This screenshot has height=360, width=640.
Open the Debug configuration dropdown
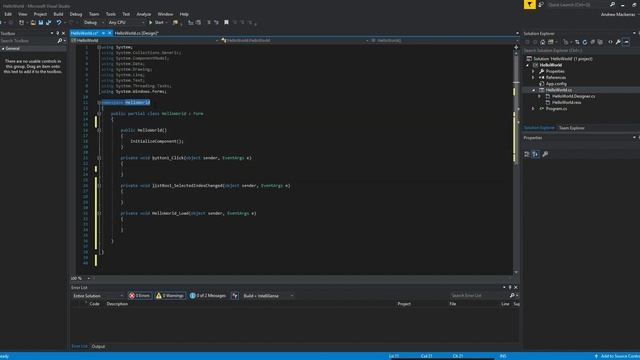tap(93, 22)
